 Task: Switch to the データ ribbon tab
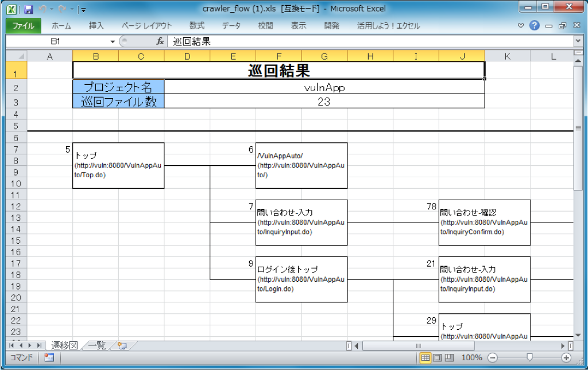click(x=231, y=26)
